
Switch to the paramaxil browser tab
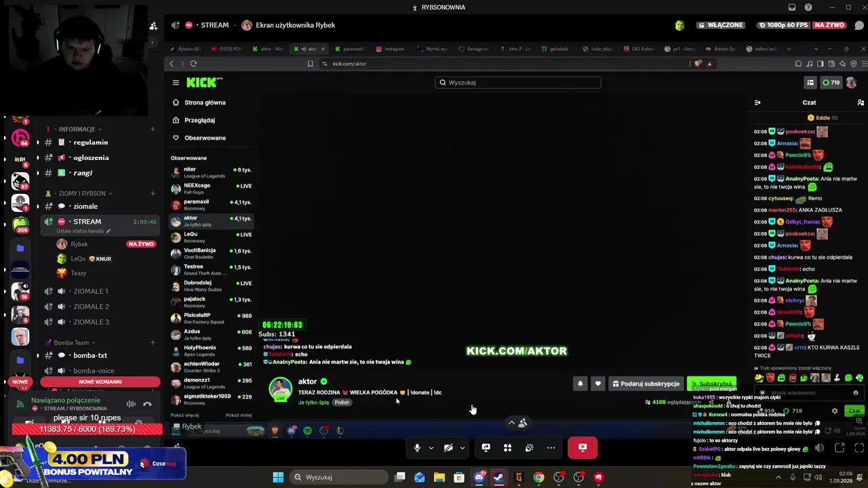click(349, 49)
